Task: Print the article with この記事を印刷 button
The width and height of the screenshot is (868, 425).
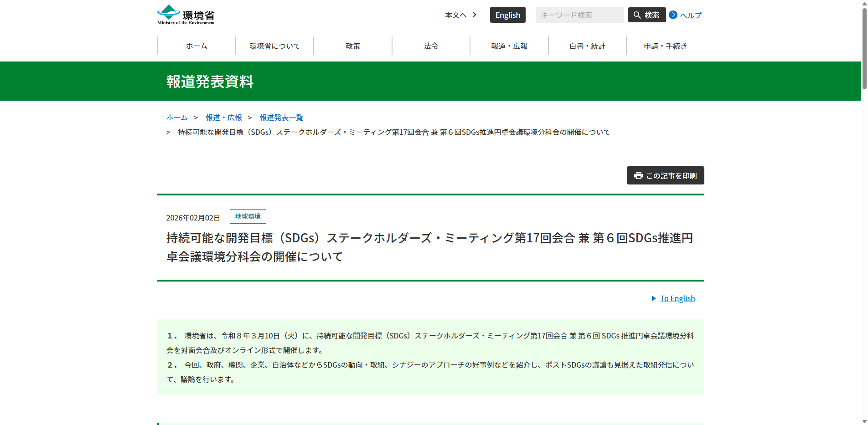Action: coord(665,175)
